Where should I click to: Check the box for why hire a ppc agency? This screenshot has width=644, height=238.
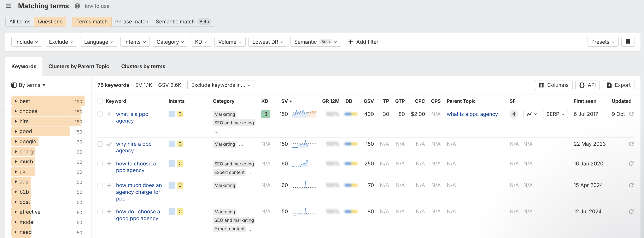(x=100, y=144)
